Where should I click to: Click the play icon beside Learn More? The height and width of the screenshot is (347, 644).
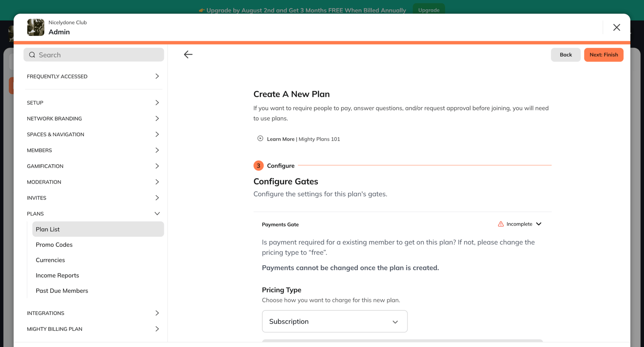click(260, 139)
